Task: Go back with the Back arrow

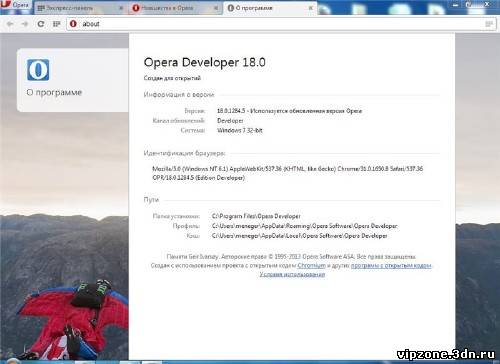Action: tap(10, 24)
